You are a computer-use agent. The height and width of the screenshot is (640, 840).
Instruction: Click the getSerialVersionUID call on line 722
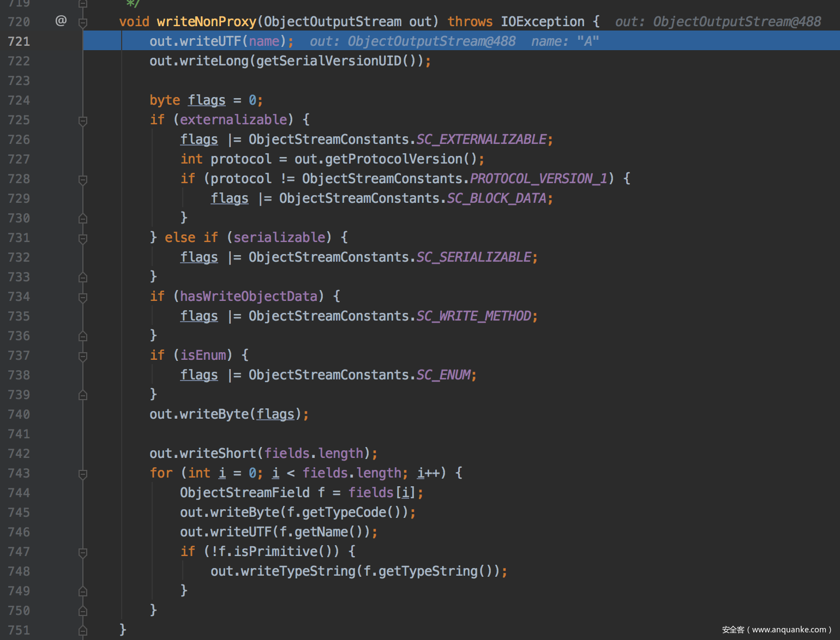click(x=328, y=61)
